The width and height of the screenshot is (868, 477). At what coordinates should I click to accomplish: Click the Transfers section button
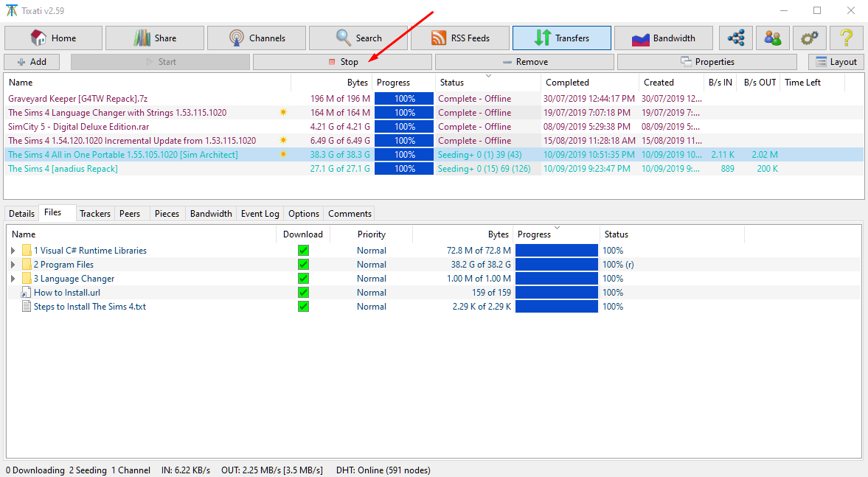pos(562,38)
